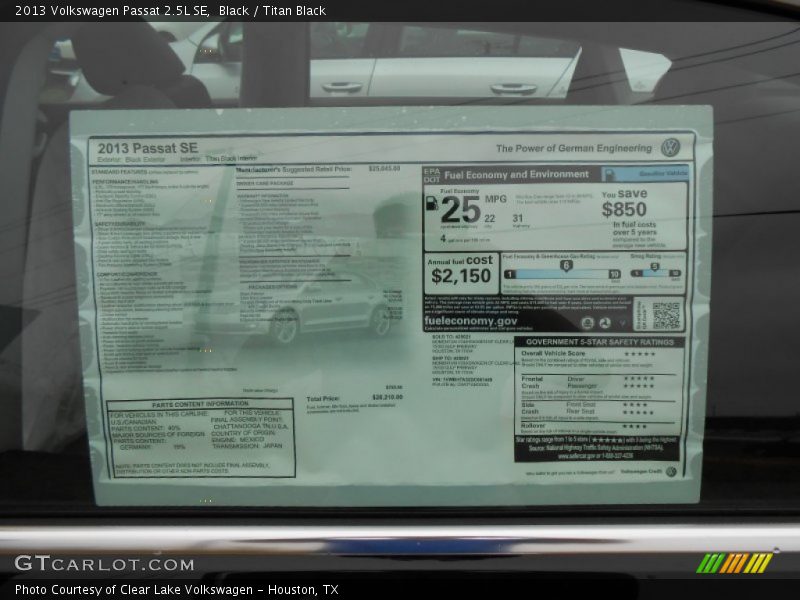Image resolution: width=800 pixels, height=600 pixels.
Task: Open the fueleconomy.gov link text
Action: (470, 321)
